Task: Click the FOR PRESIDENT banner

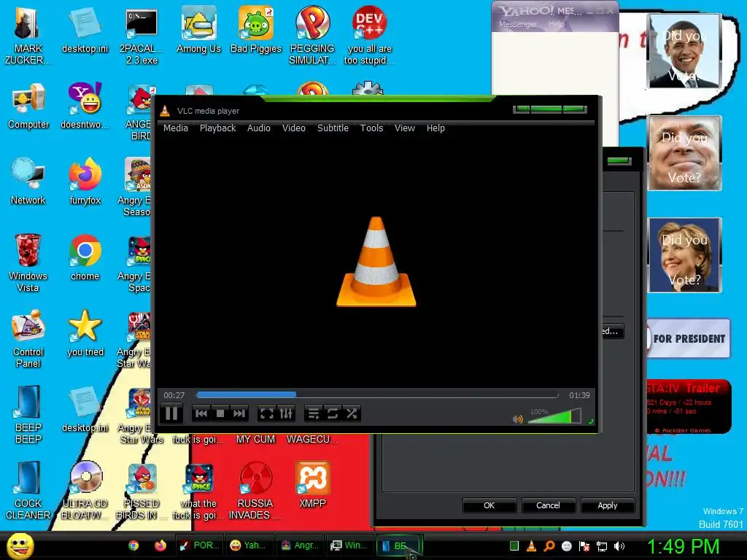Action: click(x=688, y=338)
